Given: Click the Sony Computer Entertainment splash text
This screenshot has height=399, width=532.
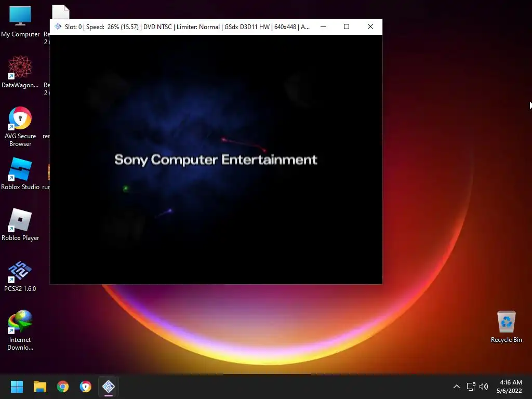Looking at the screenshot, I should click(216, 159).
